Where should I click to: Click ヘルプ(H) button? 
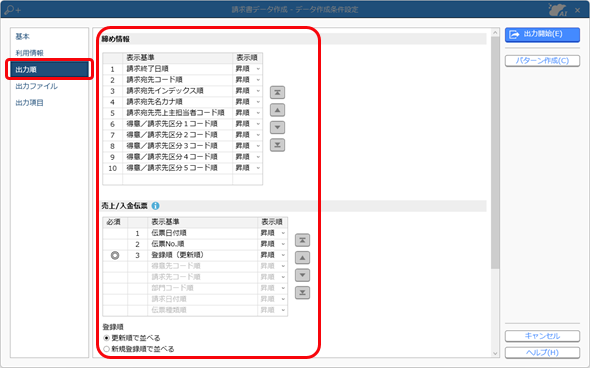(542, 353)
